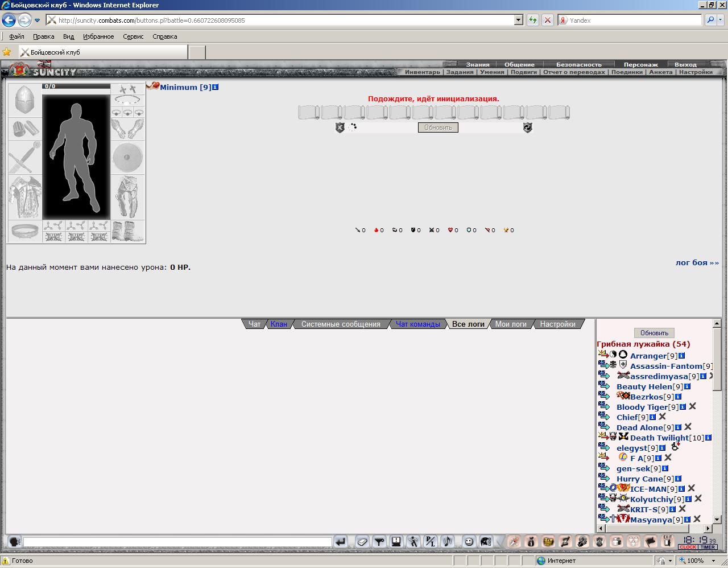Open the Умения section
This screenshot has width=728, height=568.
pyautogui.click(x=492, y=72)
